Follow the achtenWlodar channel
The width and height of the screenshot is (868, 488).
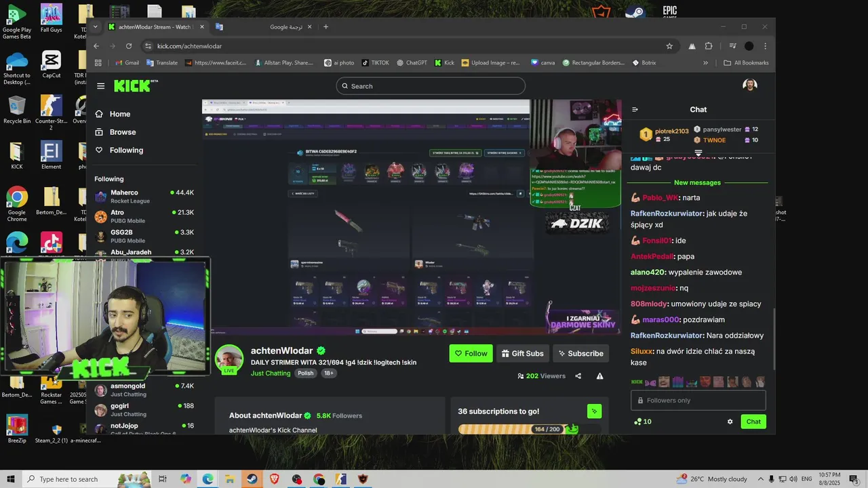(x=471, y=353)
